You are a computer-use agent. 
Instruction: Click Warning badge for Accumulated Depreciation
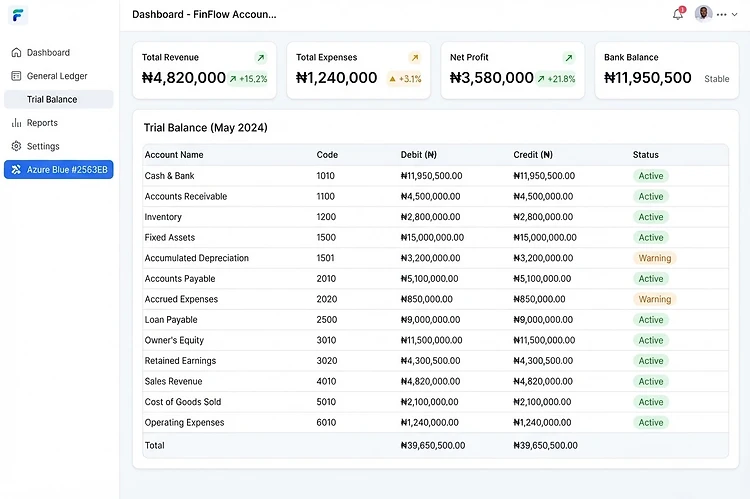[655, 258]
